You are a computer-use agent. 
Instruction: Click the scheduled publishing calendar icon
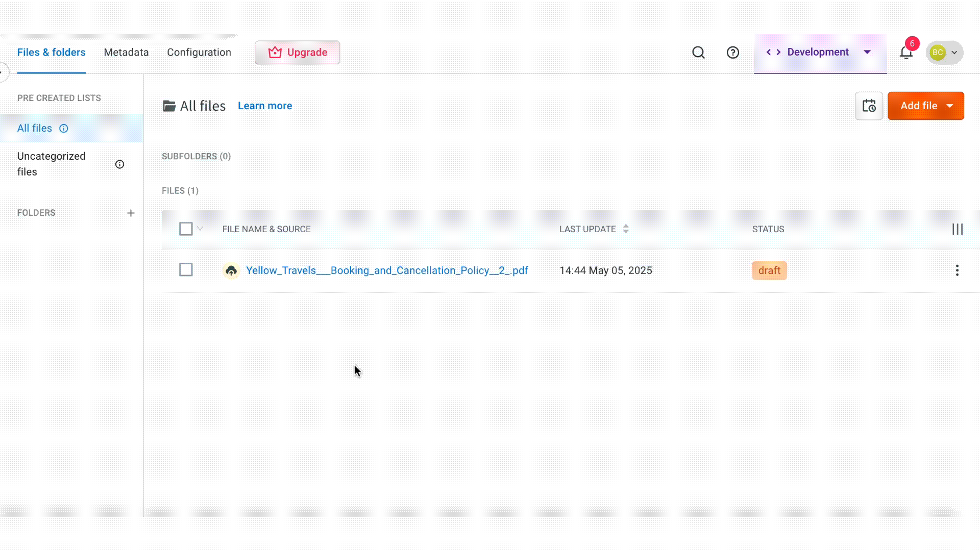click(869, 106)
